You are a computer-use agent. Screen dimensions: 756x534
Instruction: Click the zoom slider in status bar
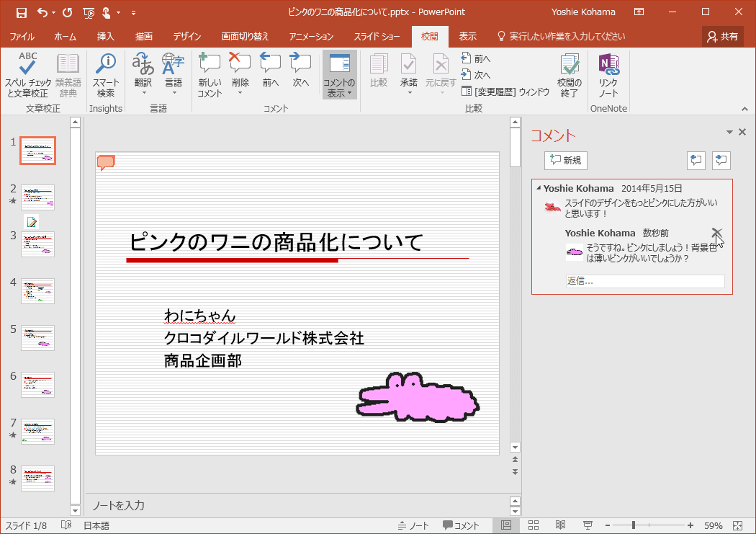[634, 525]
